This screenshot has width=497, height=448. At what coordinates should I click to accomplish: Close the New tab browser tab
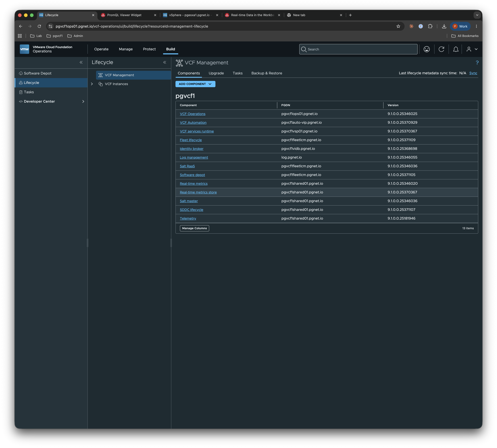point(341,15)
